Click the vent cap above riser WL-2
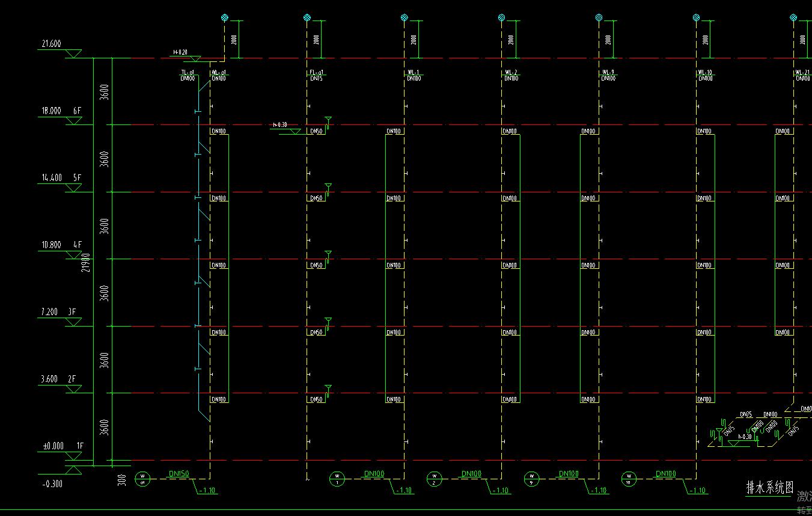Viewport: 812px width, 516px height. [x=502, y=17]
